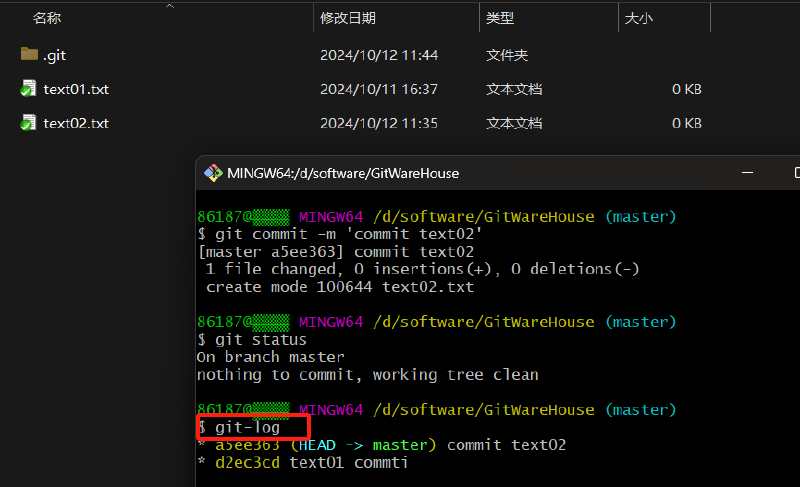Select the text01.txt file icon
This screenshot has height=487, width=800.
click(x=29, y=89)
